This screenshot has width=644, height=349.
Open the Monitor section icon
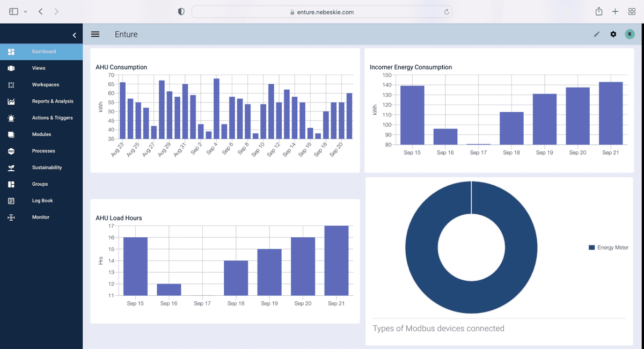pos(10,217)
